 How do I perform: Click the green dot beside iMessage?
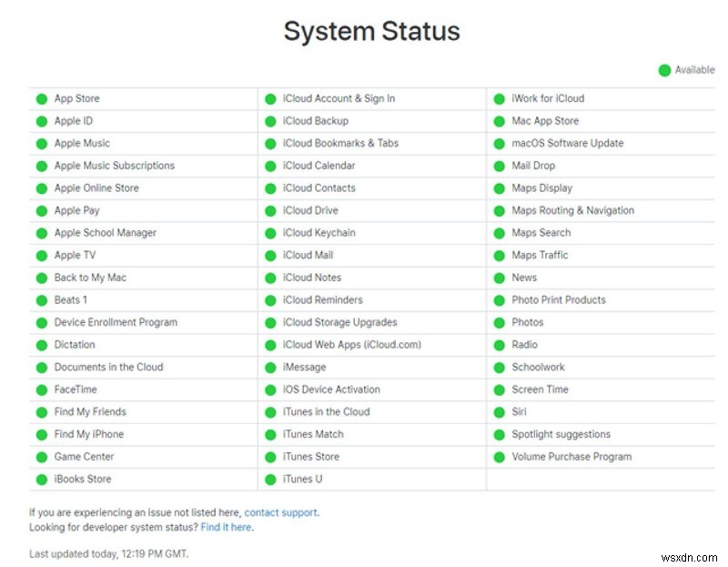point(268,367)
